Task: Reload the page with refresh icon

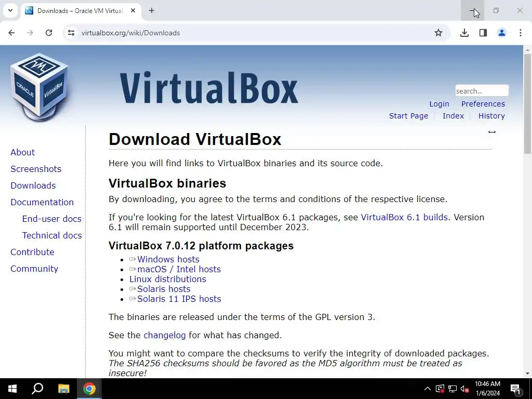Action: (49, 33)
